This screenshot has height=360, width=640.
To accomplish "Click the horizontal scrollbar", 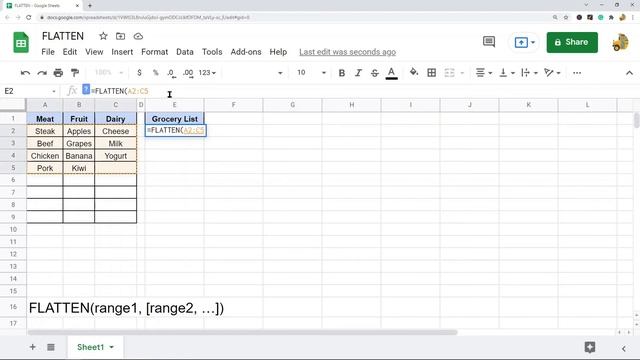I will (242, 332).
